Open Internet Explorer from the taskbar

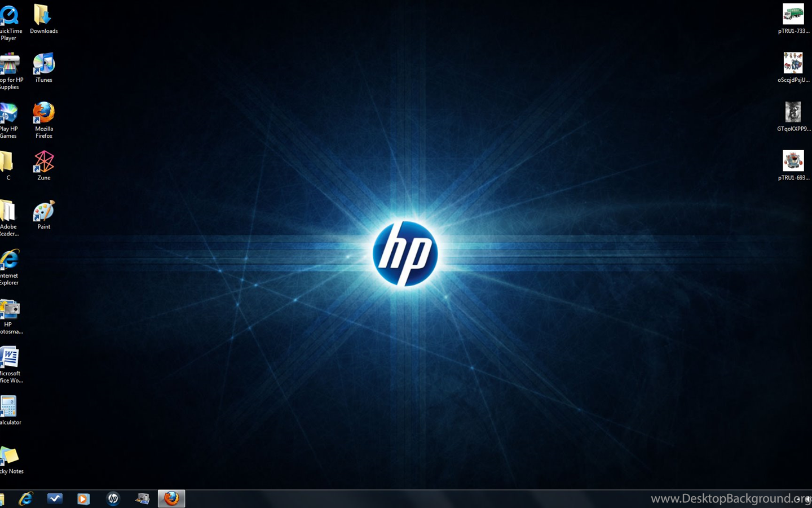[x=26, y=498]
